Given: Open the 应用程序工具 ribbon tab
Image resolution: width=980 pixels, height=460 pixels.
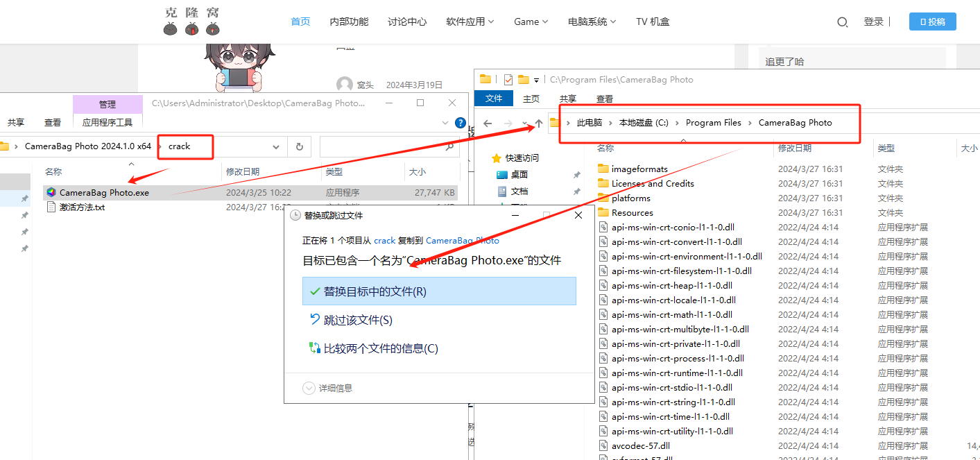Looking at the screenshot, I should coord(108,122).
